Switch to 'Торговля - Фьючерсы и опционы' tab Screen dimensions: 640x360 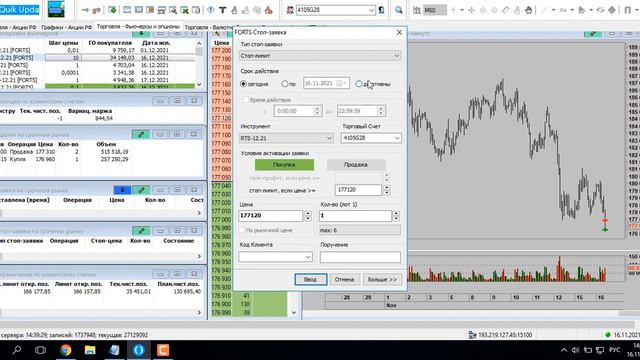pyautogui.click(x=138, y=26)
